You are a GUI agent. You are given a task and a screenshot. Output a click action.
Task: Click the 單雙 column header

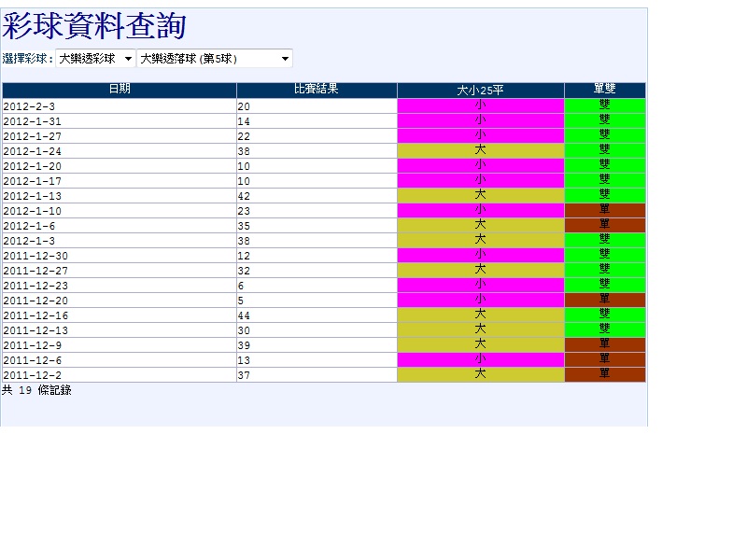(605, 90)
